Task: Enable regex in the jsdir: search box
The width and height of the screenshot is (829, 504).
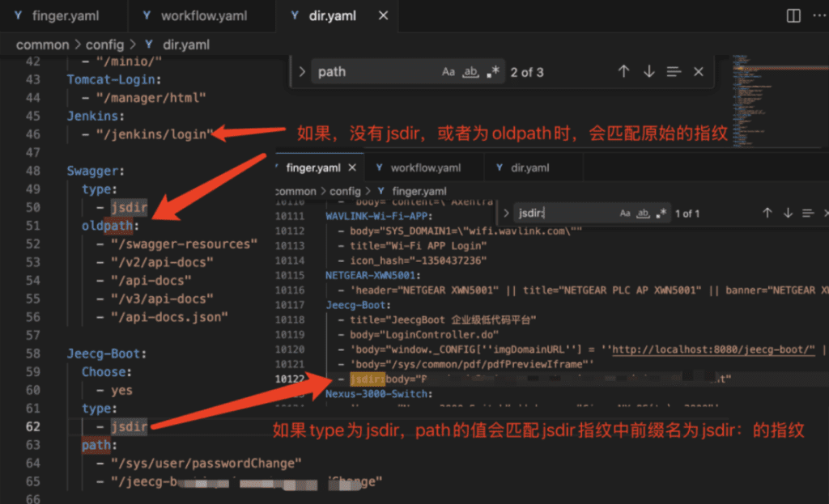Action: 662,213
